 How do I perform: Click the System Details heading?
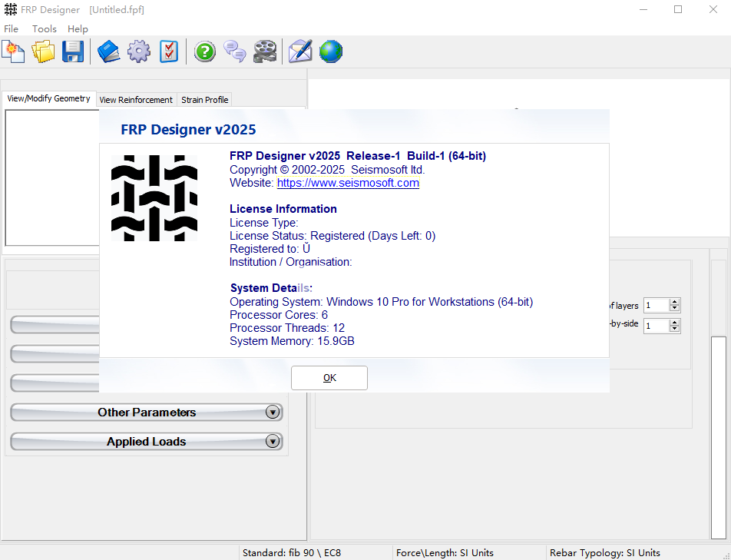coord(271,288)
